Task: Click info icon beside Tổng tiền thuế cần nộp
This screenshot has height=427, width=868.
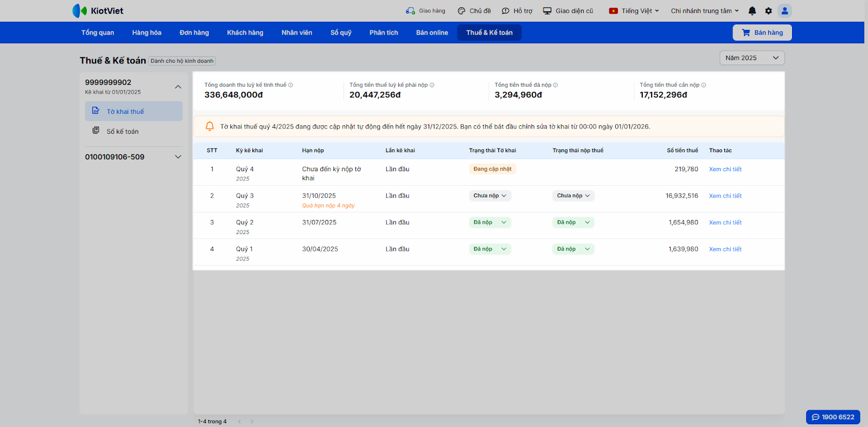Action: [x=704, y=85]
